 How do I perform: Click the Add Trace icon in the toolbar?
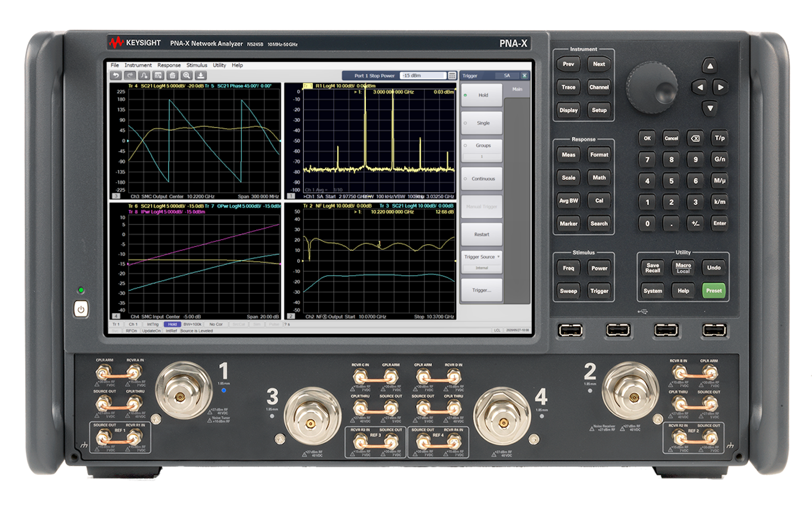(x=144, y=76)
